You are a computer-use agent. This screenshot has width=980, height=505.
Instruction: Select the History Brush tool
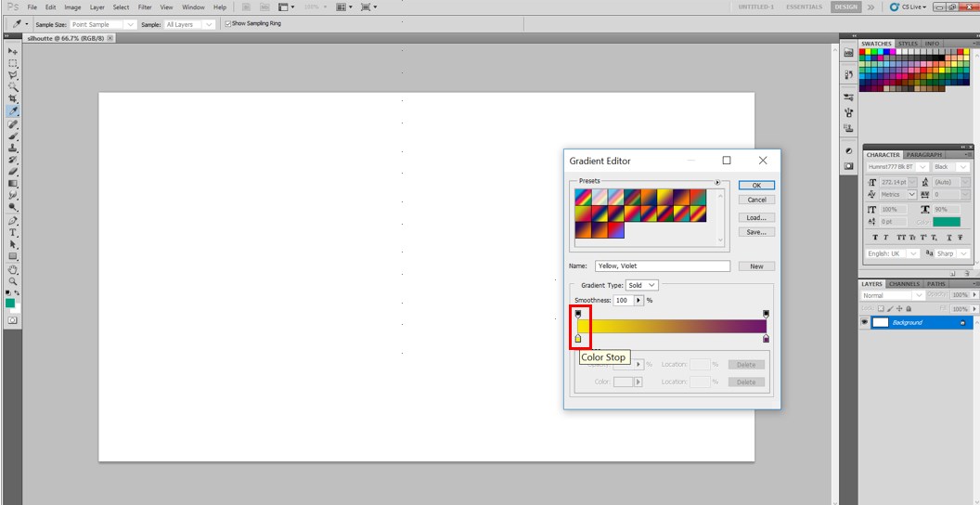[x=12, y=160]
